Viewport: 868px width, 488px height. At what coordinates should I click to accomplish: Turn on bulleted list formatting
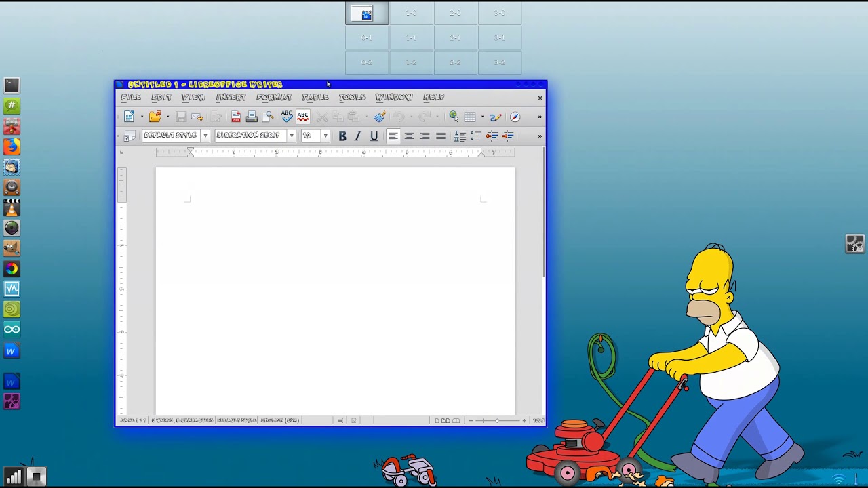click(x=476, y=136)
